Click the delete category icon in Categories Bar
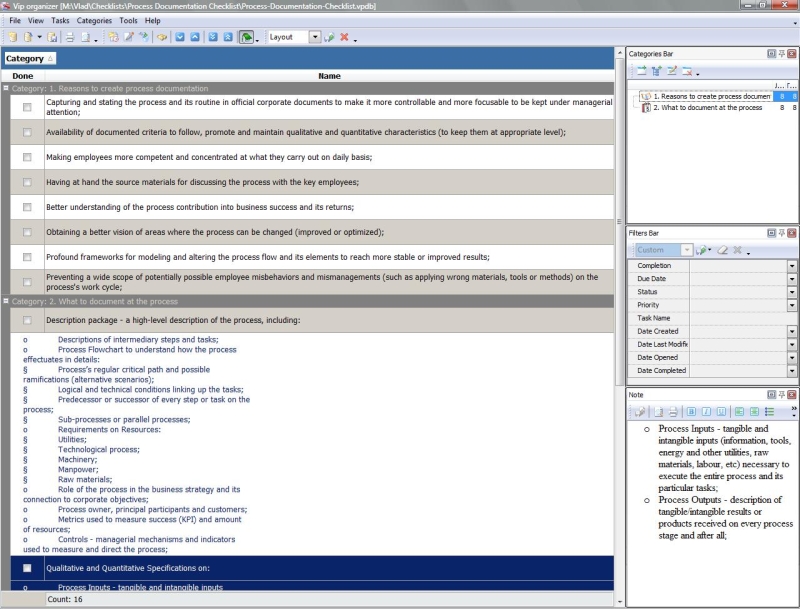Viewport: 800px width, 609px height. [687, 71]
